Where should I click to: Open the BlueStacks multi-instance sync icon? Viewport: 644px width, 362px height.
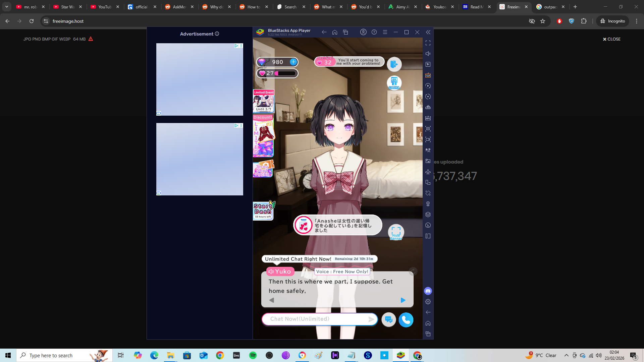(x=428, y=150)
